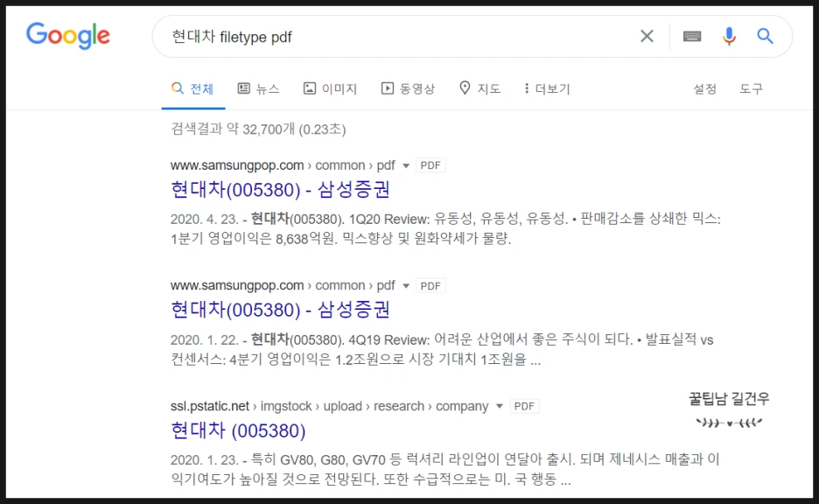This screenshot has height=504, width=819.
Task: Click the 지도 tab map pin icon
Action: pos(465,87)
